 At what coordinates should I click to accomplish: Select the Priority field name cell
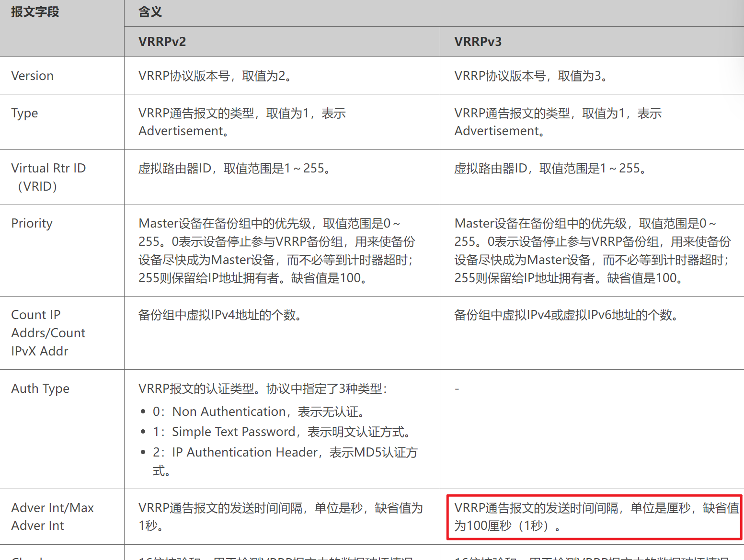pyautogui.click(x=32, y=223)
